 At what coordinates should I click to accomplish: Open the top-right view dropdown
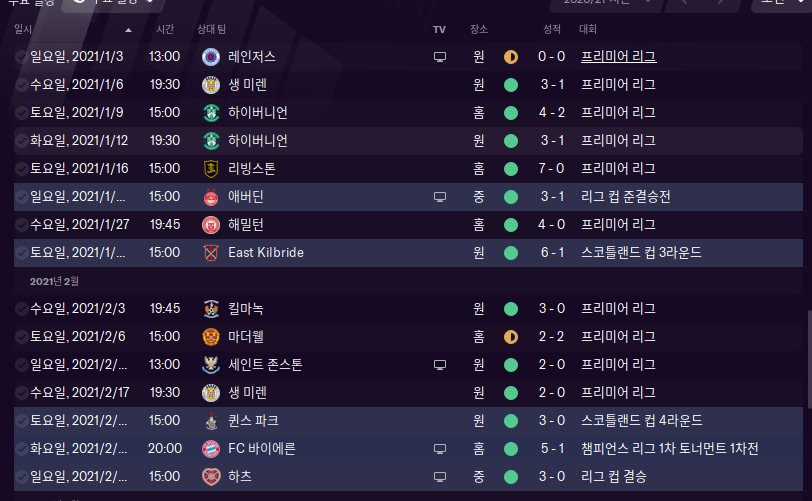[x=775, y=4]
